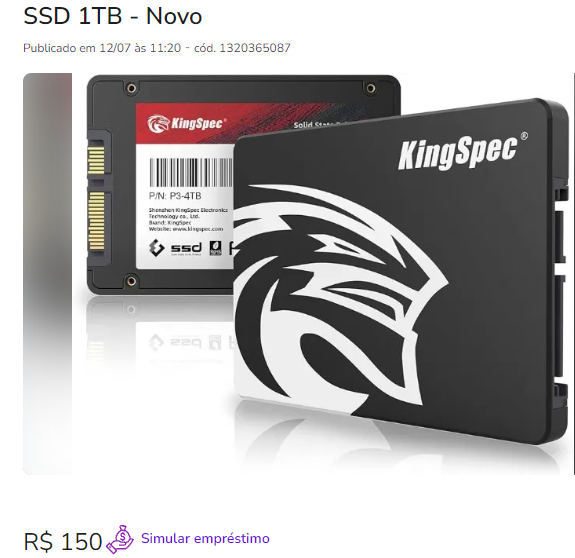Show next photo via right edge sliver
Screen dimensions: 575x558
coord(574,274)
